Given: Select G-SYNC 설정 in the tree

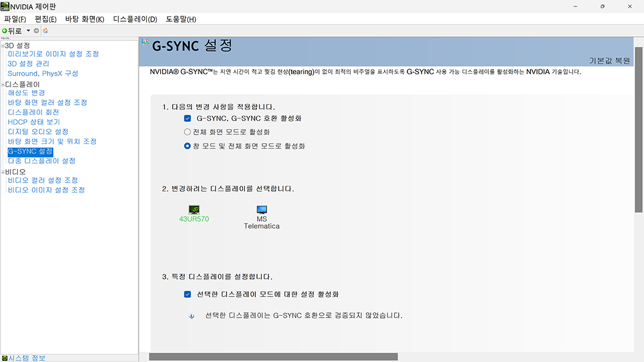Looking at the screenshot, I should coord(30,151).
